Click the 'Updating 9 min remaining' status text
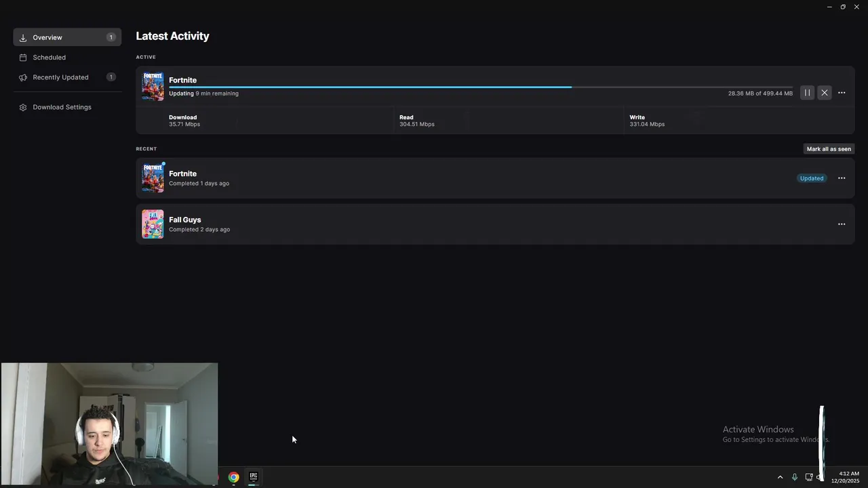 (203, 94)
